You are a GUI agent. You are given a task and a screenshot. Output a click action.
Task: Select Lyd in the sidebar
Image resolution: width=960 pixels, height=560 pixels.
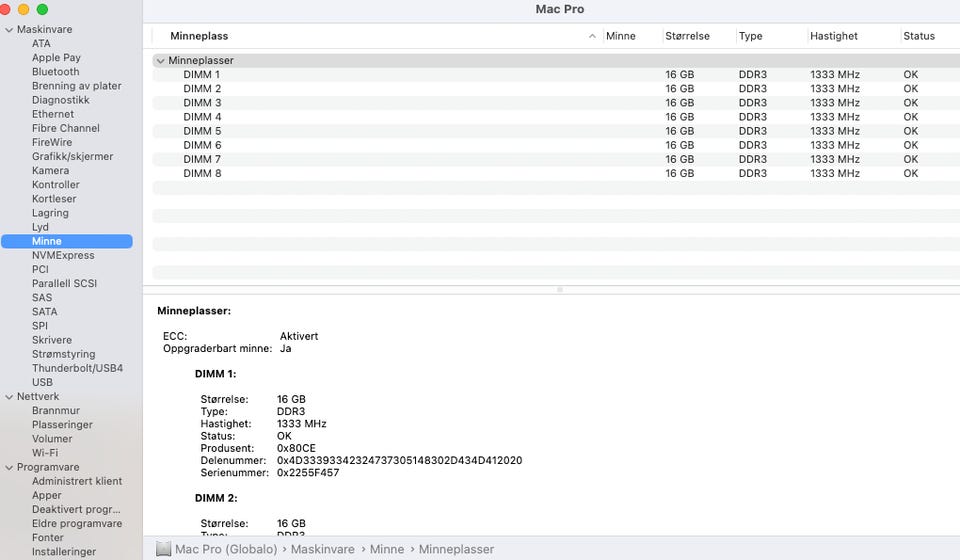click(40, 227)
